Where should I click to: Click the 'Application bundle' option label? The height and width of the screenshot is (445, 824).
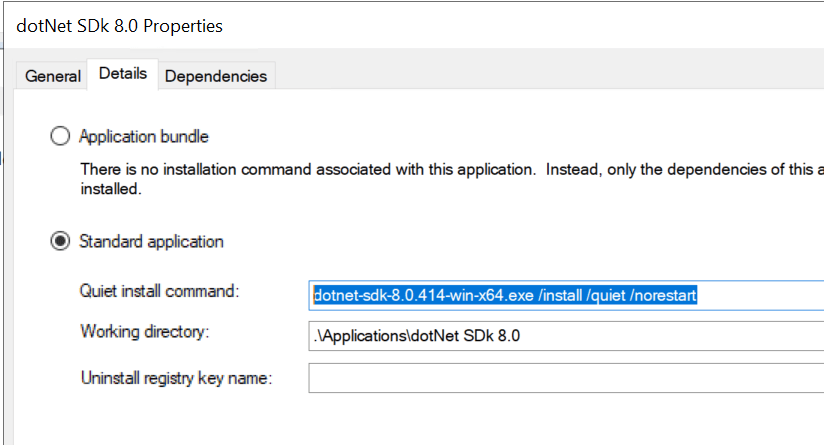(144, 137)
